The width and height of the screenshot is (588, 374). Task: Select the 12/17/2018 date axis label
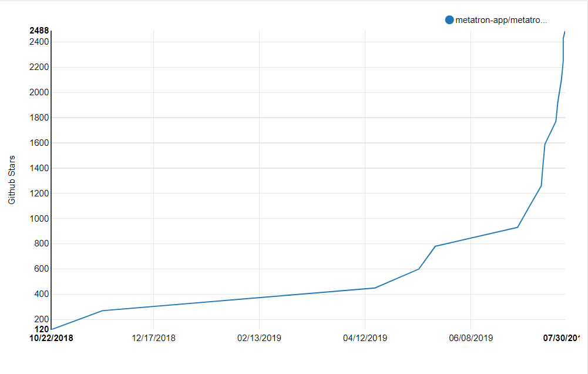(x=153, y=338)
